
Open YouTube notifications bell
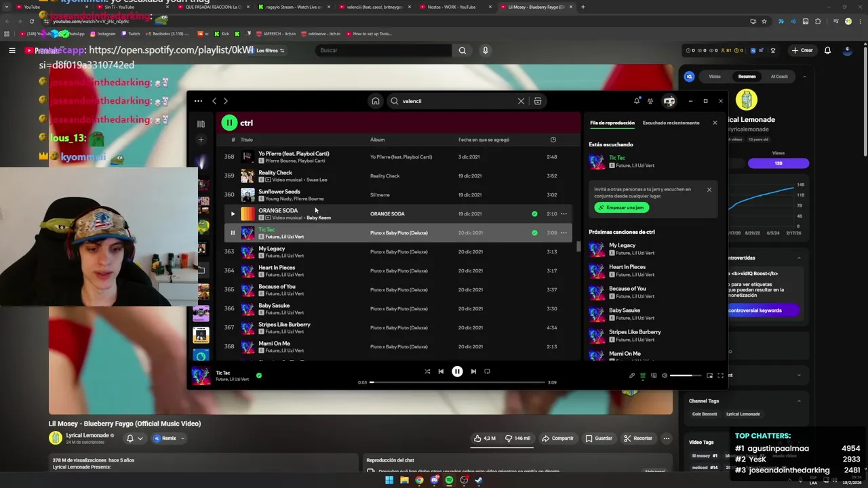[x=827, y=50]
